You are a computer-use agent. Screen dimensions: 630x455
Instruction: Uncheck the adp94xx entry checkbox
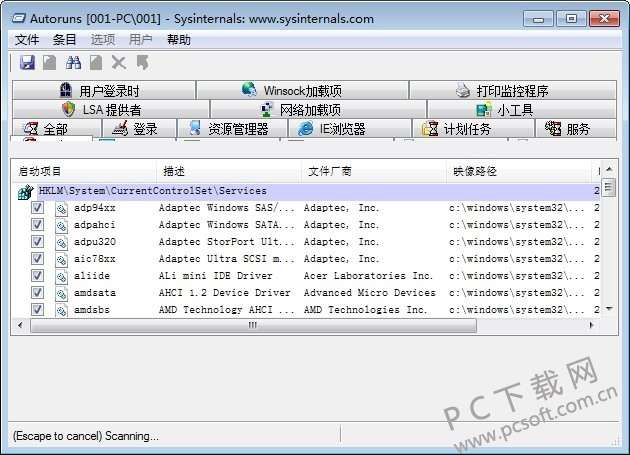[37, 208]
